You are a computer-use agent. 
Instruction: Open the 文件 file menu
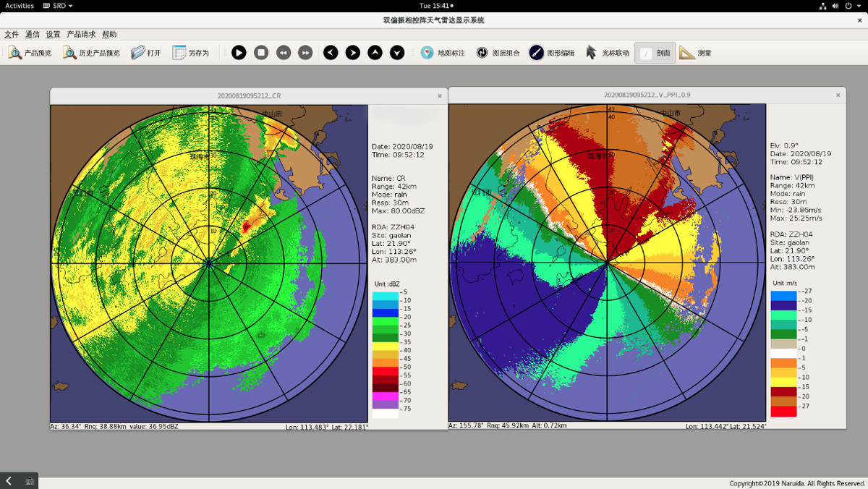tap(12, 34)
